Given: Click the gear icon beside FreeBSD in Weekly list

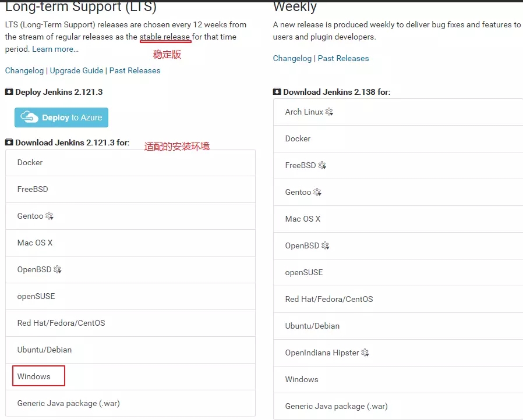Looking at the screenshot, I should pyautogui.click(x=322, y=165).
